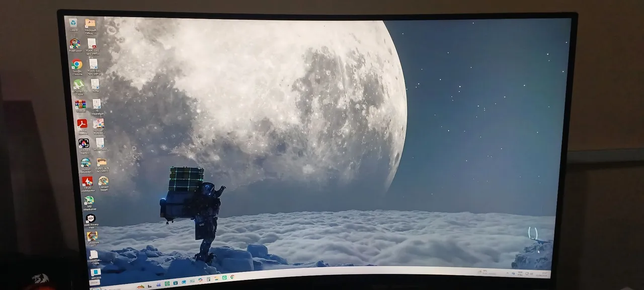Viewport: 644px width, 290px height.
Task: Open the TOMO DAS SEIS VIRT Word document
Action: pos(93,66)
